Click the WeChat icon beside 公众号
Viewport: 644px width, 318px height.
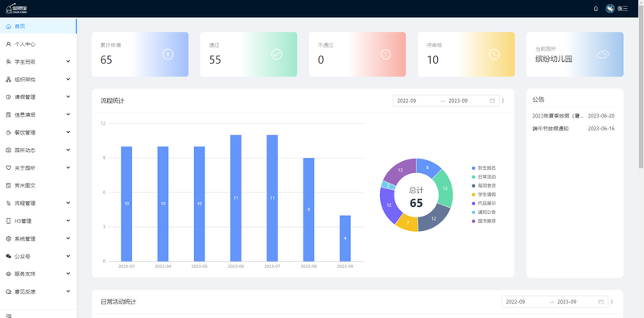pos(9,256)
